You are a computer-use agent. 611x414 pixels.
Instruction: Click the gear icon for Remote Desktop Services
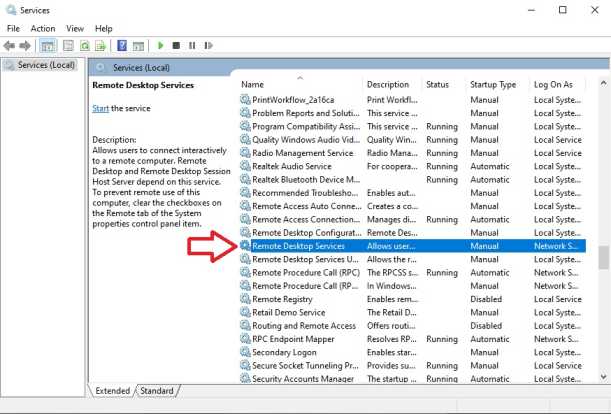pos(245,246)
